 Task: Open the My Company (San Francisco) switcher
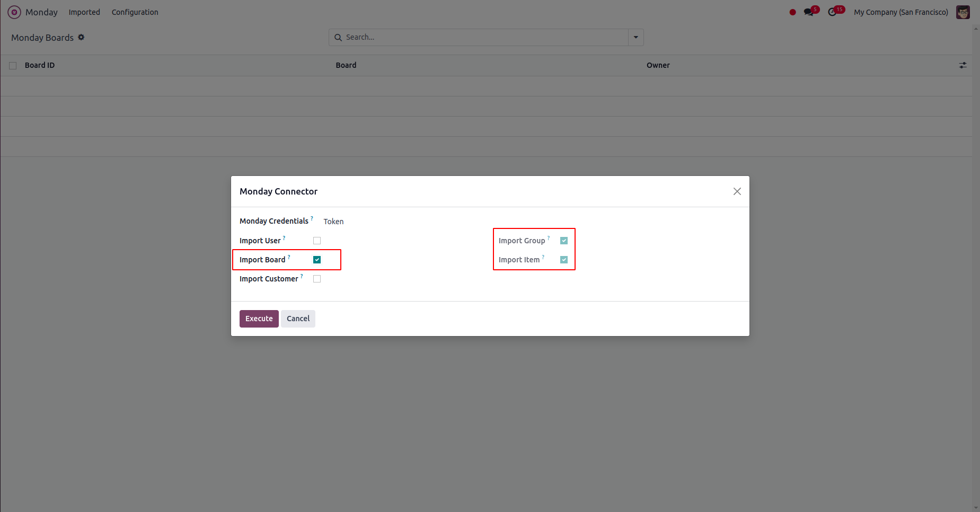coord(900,12)
